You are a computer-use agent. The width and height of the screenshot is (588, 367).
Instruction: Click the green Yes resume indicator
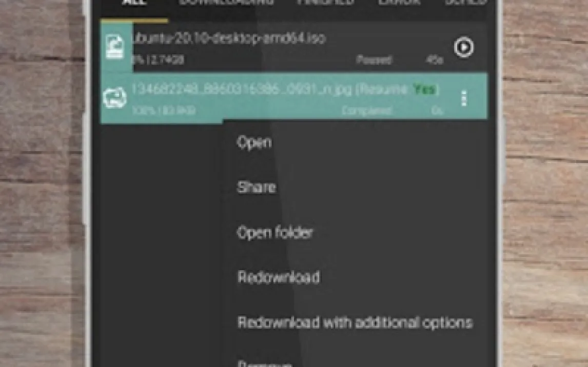tap(424, 90)
